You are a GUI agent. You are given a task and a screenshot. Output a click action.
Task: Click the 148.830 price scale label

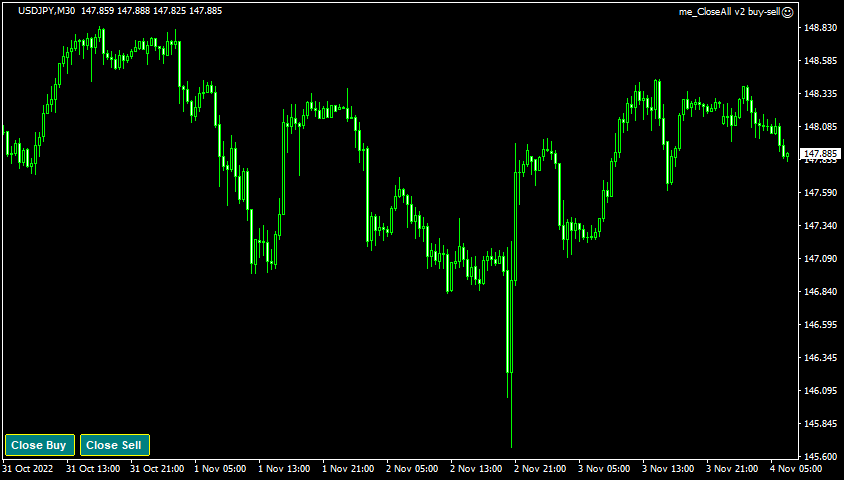[x=821, y=28]
